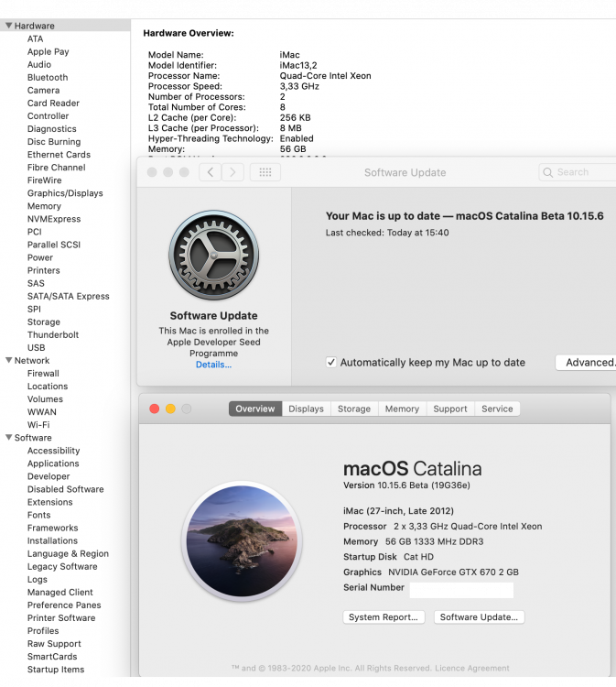Screen dimensions: 616x687
Task: Select Power in the sidebar
Action: 40,257
